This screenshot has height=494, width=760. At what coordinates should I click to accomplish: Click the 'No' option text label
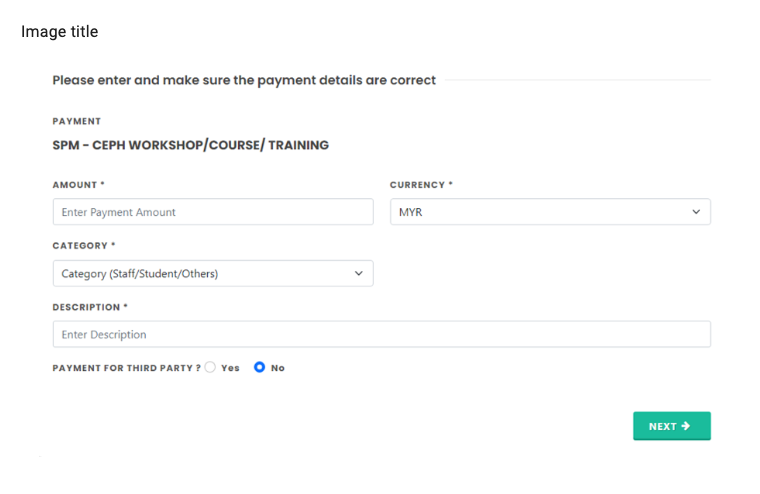tap(278, 368)
